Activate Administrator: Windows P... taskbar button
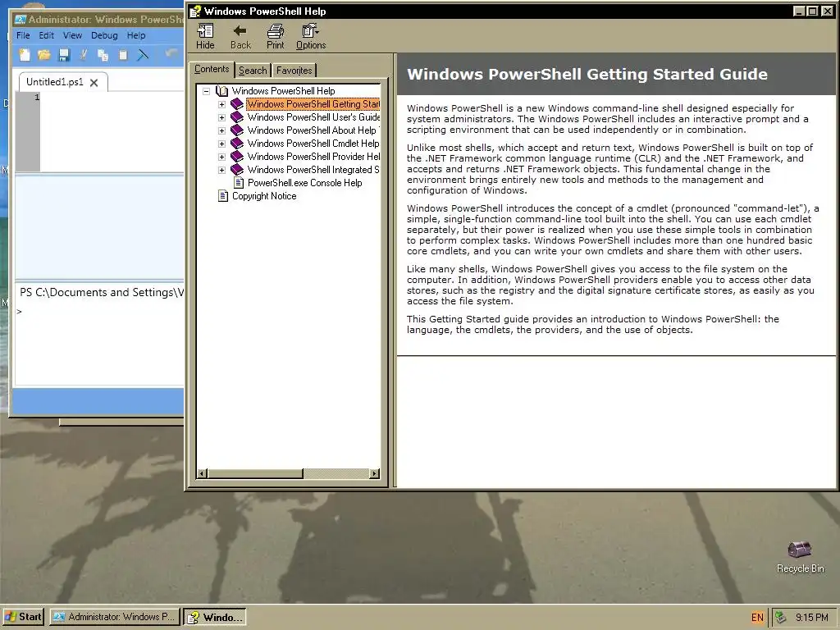Screen dimensions: 840x630 (x=114, y=617)
